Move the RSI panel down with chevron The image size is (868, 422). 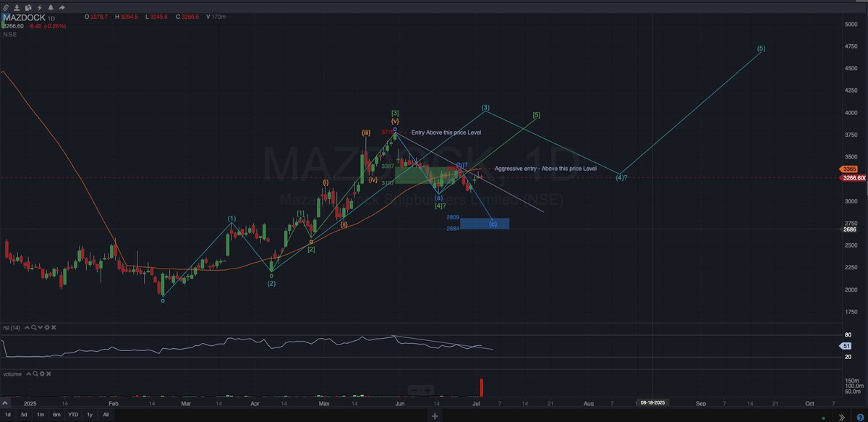pyautogui.click(x=41, y=328)
